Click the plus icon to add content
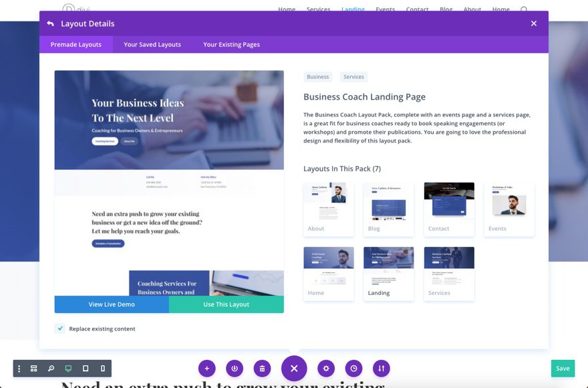 pyautogui.click(x=206, y=368)
